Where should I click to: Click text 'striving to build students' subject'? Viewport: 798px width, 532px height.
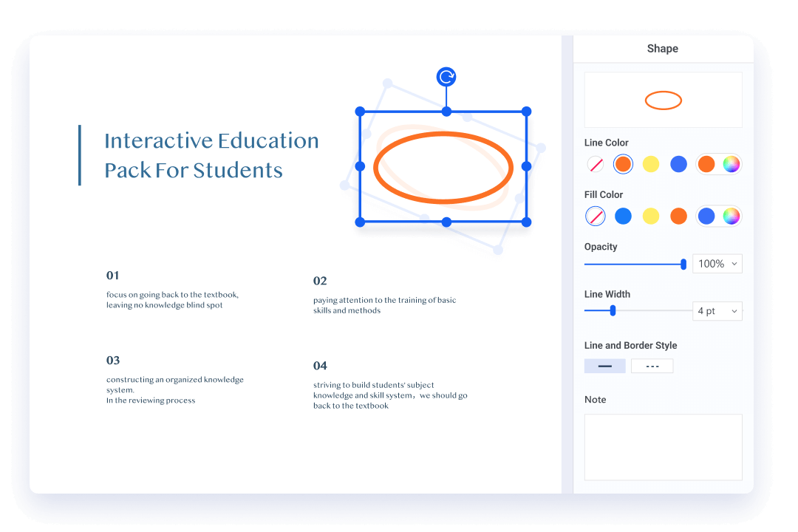pyautogui.click(x=374, y=386)
